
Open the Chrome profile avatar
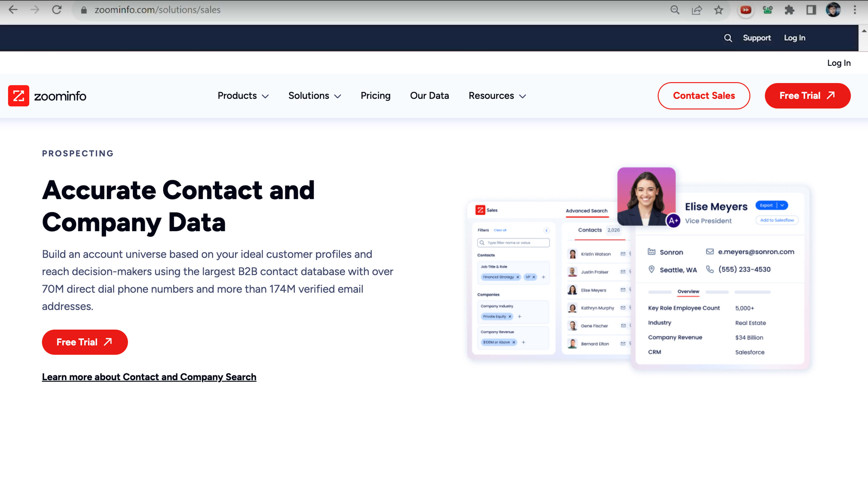(833, 10)
